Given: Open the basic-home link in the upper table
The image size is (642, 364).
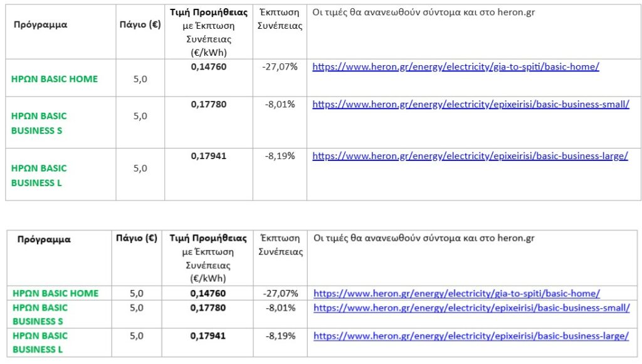Looking at the screenshot, I should coord(455,66).
